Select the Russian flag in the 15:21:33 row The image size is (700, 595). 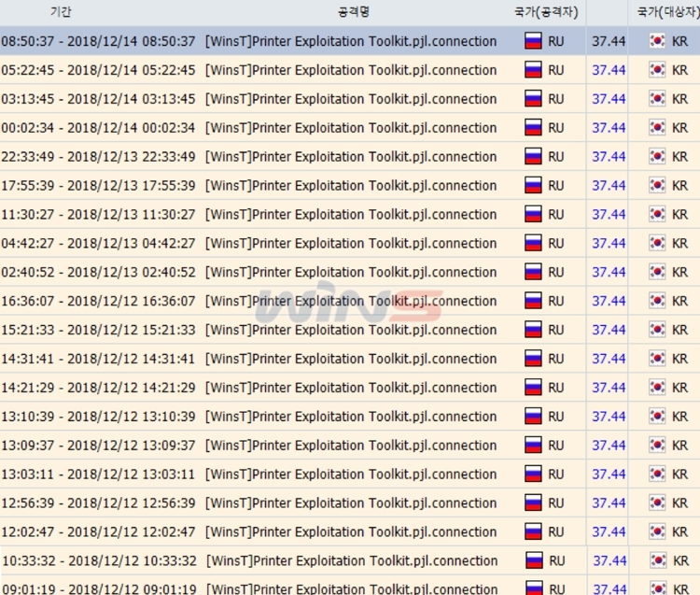(533, 330)
